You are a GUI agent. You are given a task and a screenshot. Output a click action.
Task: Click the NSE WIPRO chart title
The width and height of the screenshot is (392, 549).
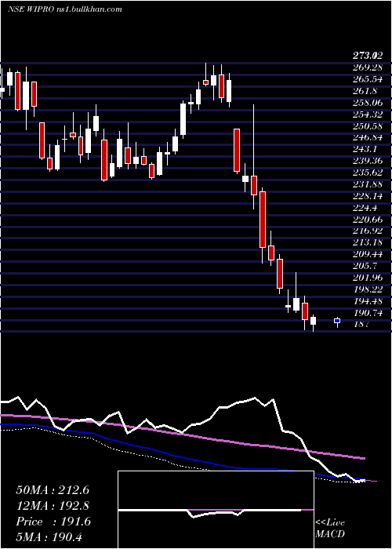pyautogui.click(x=65, y=9)
